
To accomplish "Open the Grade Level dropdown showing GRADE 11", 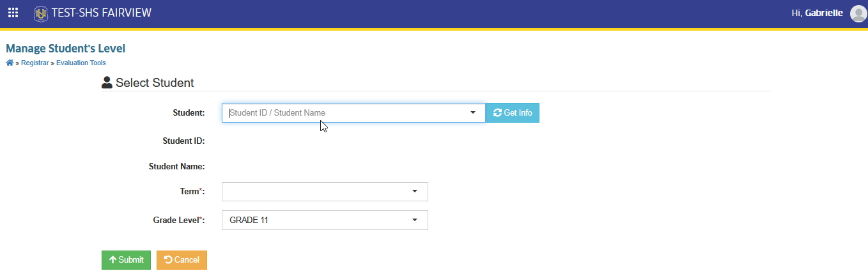I will pyautogui.click(x=325, y=220).
